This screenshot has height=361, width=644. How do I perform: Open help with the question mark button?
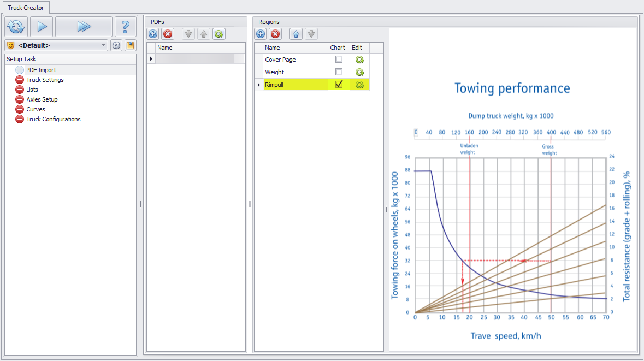(125, 26)
